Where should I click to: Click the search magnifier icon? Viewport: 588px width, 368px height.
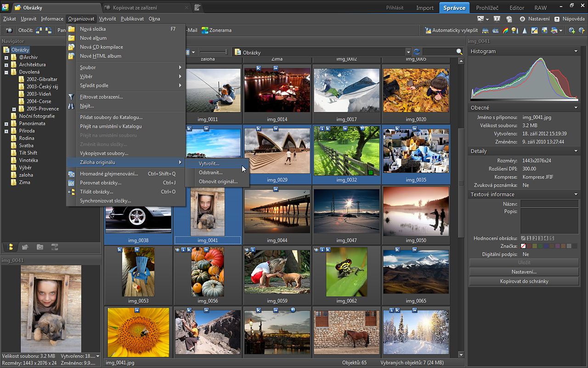click(x=458, y=52)
